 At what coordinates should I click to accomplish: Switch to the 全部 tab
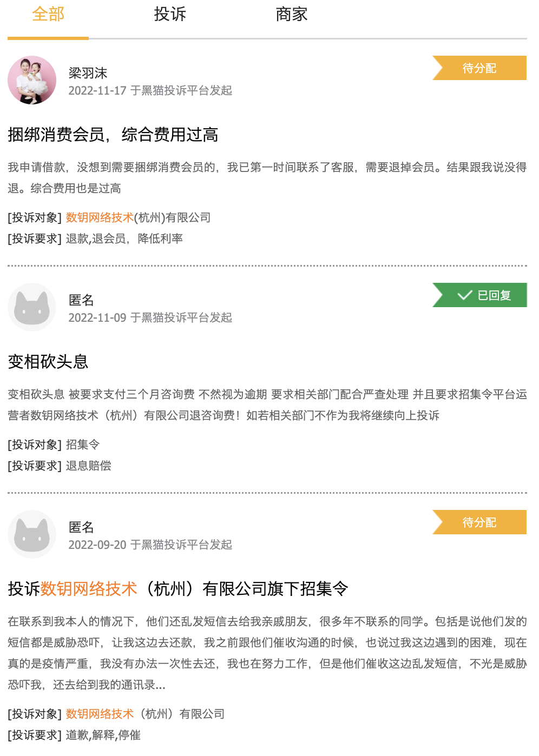tap(48, 15)
